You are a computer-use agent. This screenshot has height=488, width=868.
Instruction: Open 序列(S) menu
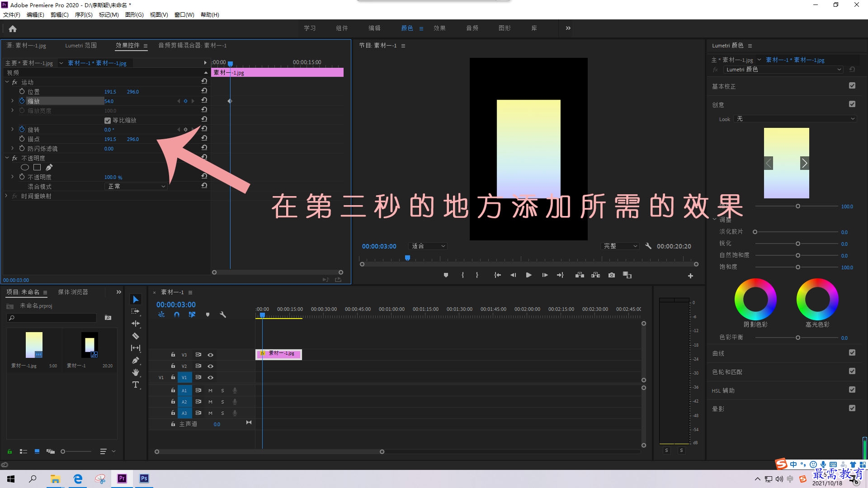(x=84, y=15)
